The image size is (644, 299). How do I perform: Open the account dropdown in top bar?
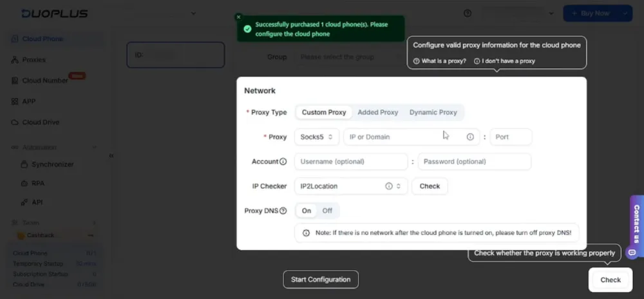pyautogui.click(x=551, y=14)
